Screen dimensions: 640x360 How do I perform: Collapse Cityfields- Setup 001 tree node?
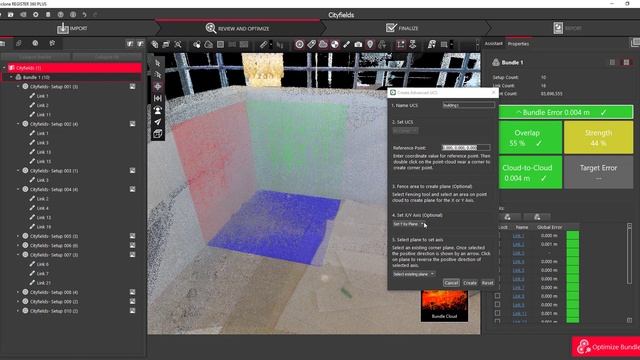18,87
